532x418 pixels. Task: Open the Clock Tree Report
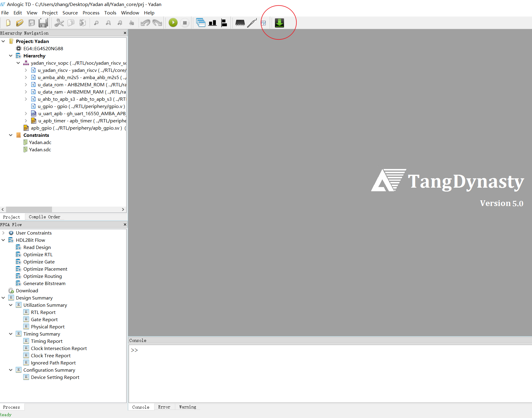click(x=50, y=355)
